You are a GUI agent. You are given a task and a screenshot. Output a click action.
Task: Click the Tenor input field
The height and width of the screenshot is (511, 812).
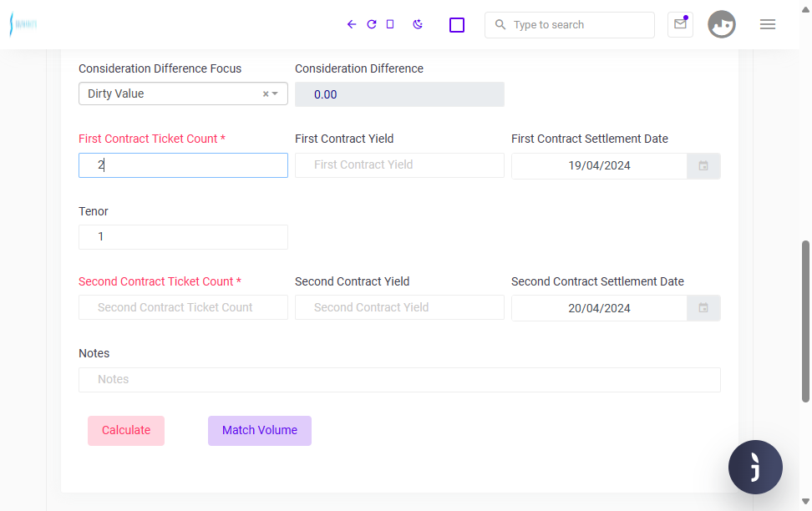click(x=183, y=237)
